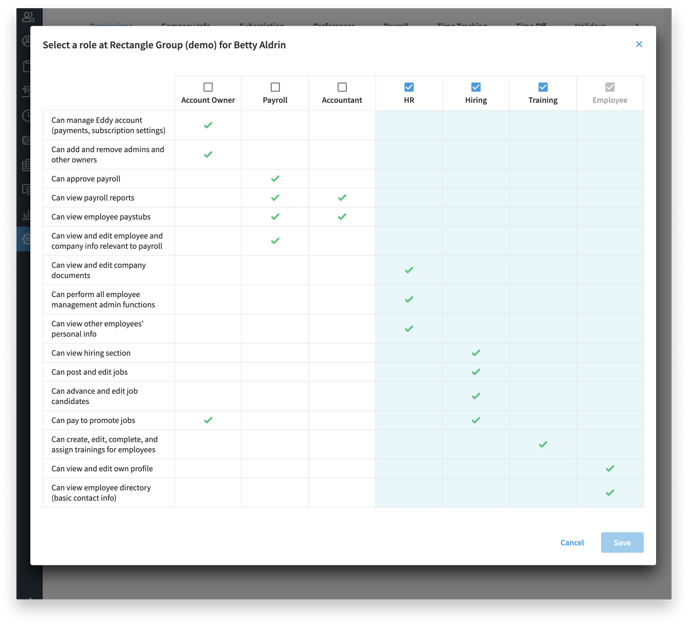Click 'Can view employee paystubs' row label
Screen dimensions: 688x624
[100, 216]
